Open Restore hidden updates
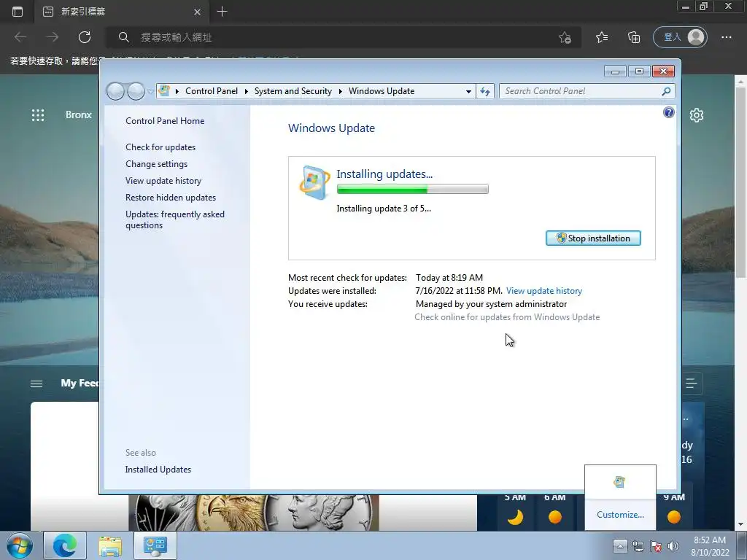Screen dimensions: 747x560 pos(171,197)
